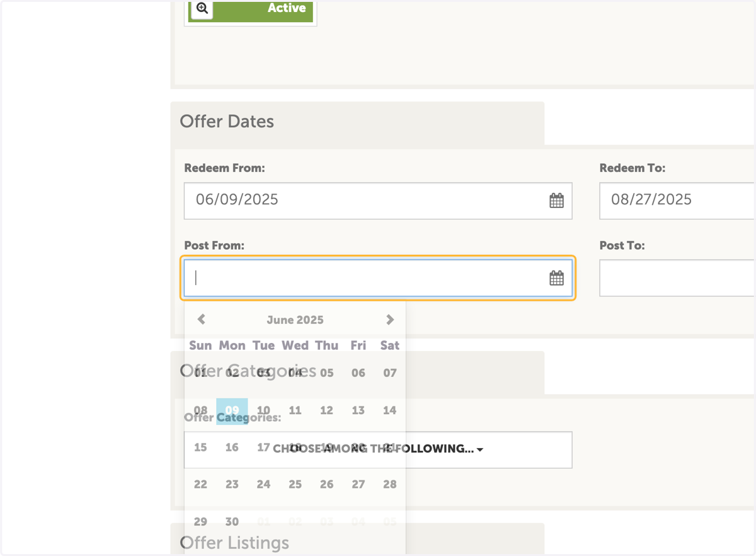756x556 pixels.
Task: Pick June 16 in the calendar
Action: pos(232,448)
